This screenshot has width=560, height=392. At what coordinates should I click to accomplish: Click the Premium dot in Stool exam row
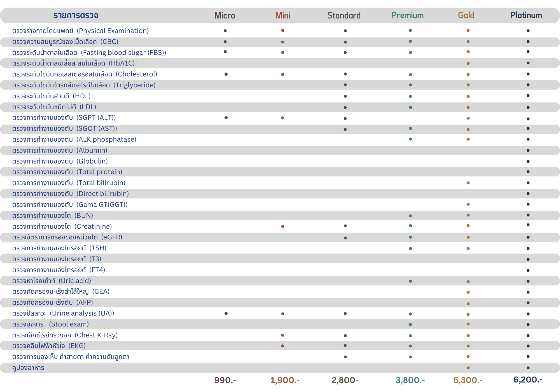click(410, 325)
